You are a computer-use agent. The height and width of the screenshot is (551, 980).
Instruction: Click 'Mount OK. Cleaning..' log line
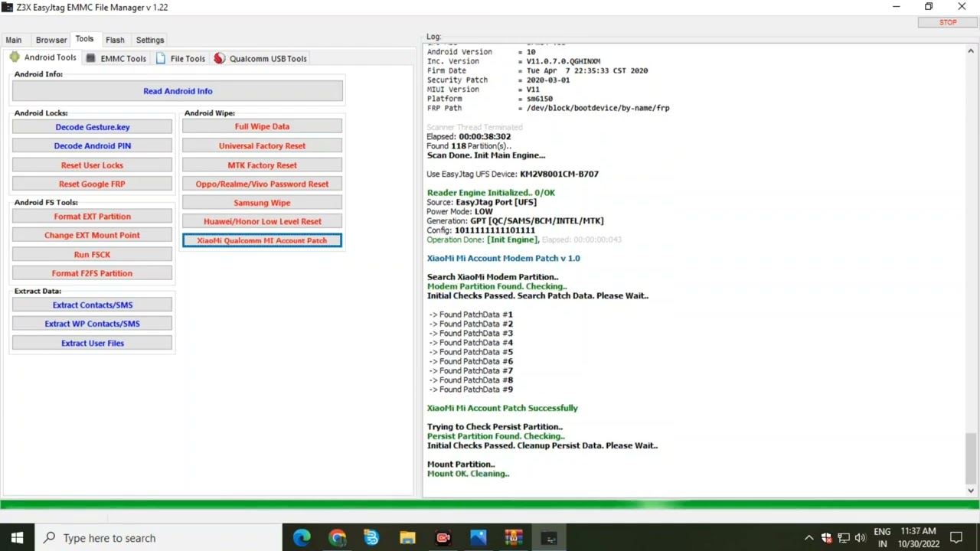pyautogui.click(x=468, y=474)
